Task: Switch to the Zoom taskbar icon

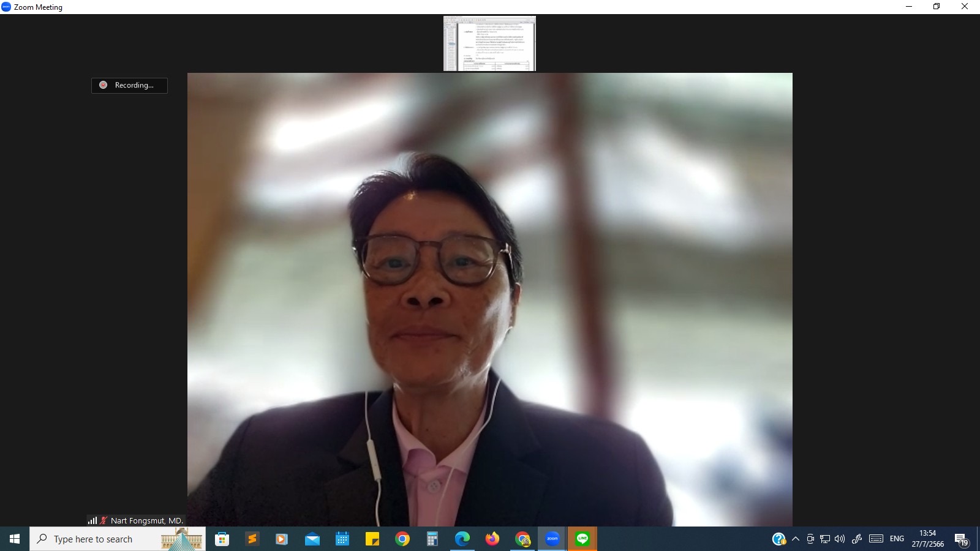Action: 552,539
